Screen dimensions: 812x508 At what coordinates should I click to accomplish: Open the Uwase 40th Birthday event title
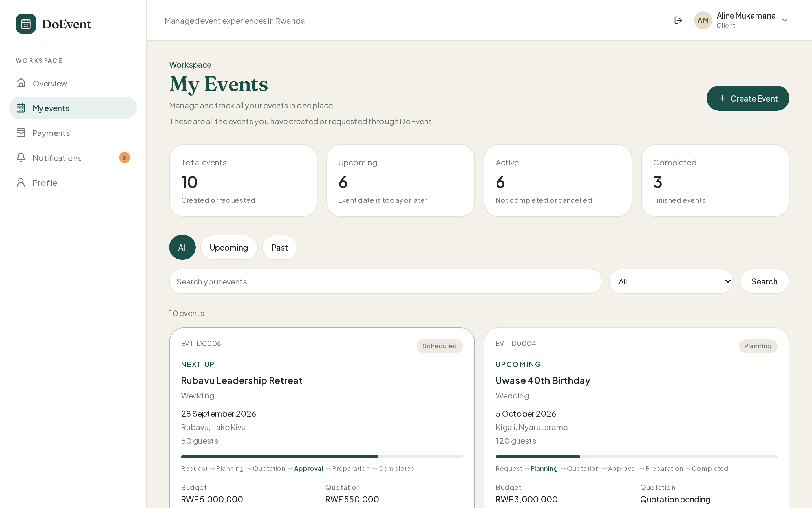(x=543, y=380)
